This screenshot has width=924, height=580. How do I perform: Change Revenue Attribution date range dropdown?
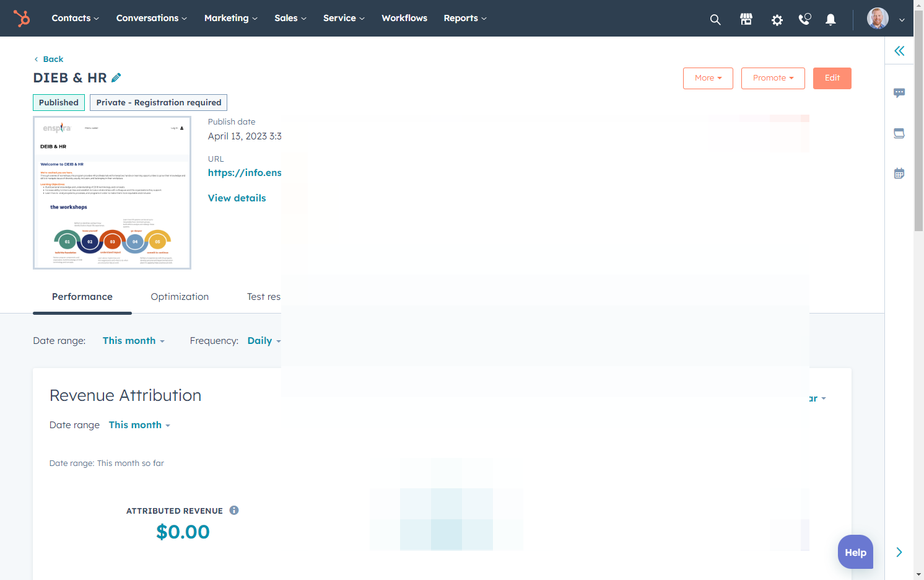(139, 425)
